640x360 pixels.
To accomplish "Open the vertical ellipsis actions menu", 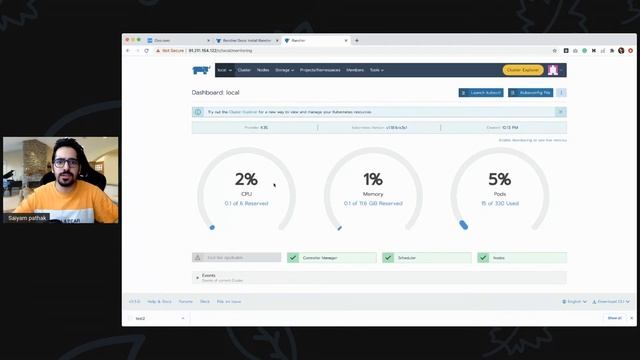I will (x=561, y=93).
